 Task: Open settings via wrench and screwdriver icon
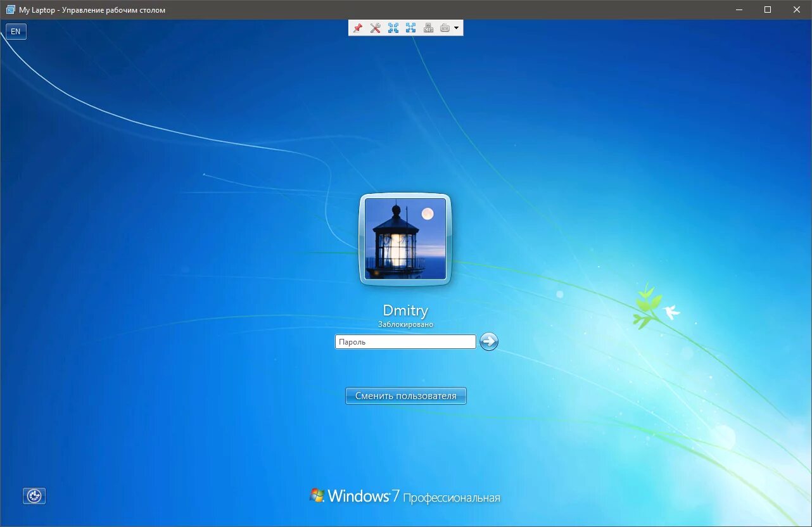376,28
